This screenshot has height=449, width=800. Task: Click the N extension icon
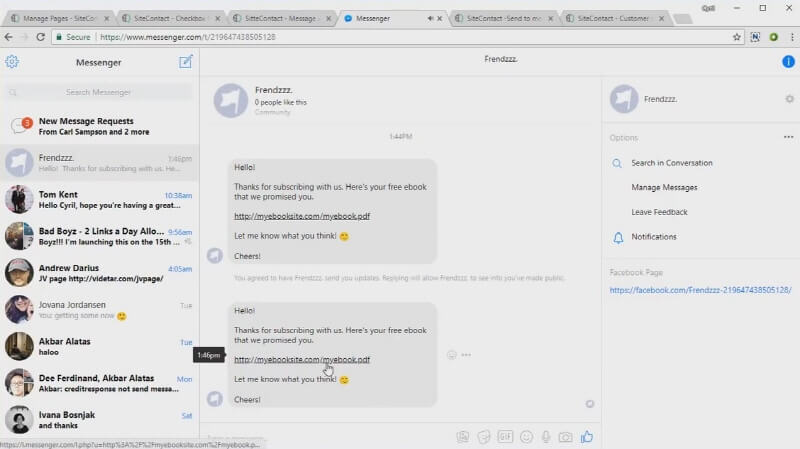point(755,37)
